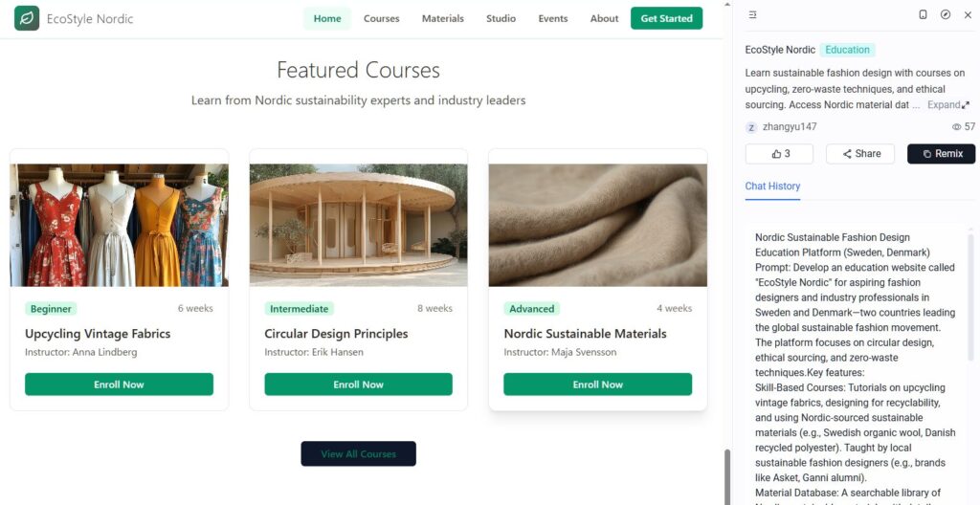Open the Courses navigation item
The image size is (980, 505).
(x=381, y=19)
